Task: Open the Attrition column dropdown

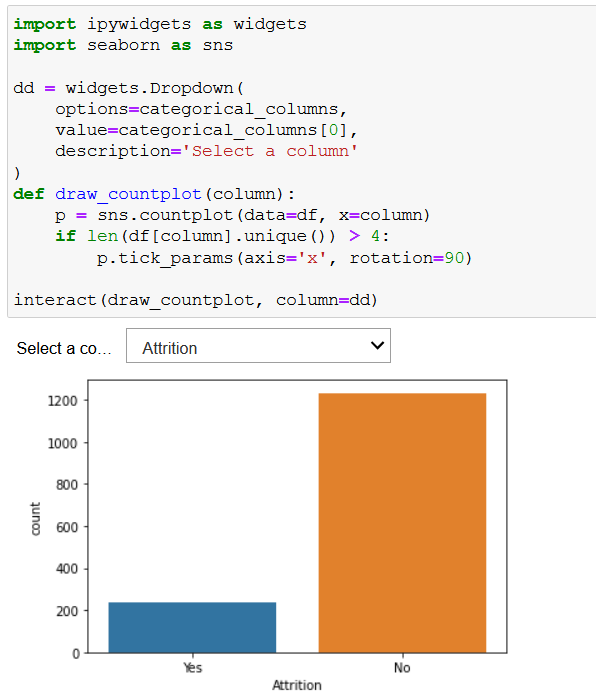Action: [x=258, y=346]
